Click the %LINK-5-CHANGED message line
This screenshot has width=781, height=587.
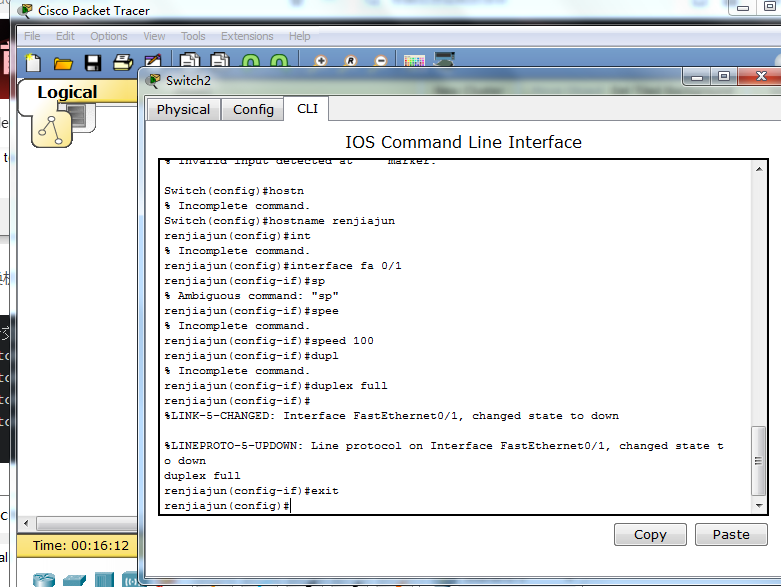391,416
